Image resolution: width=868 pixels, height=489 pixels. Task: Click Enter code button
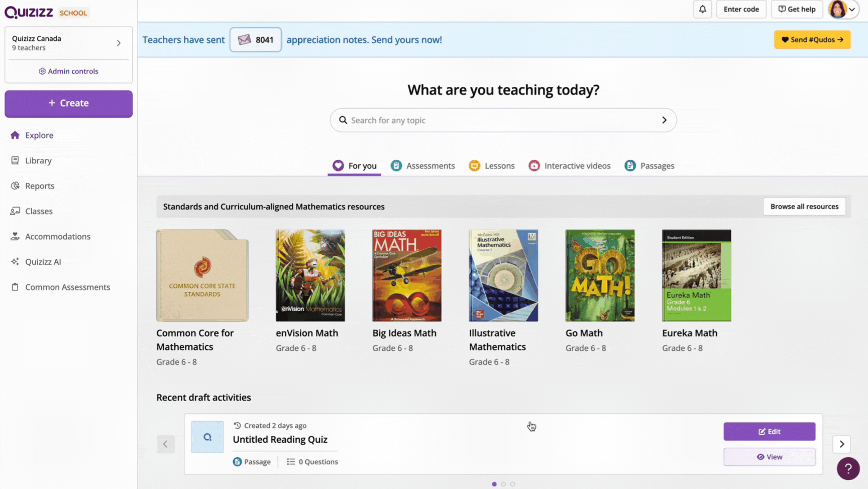741,9
